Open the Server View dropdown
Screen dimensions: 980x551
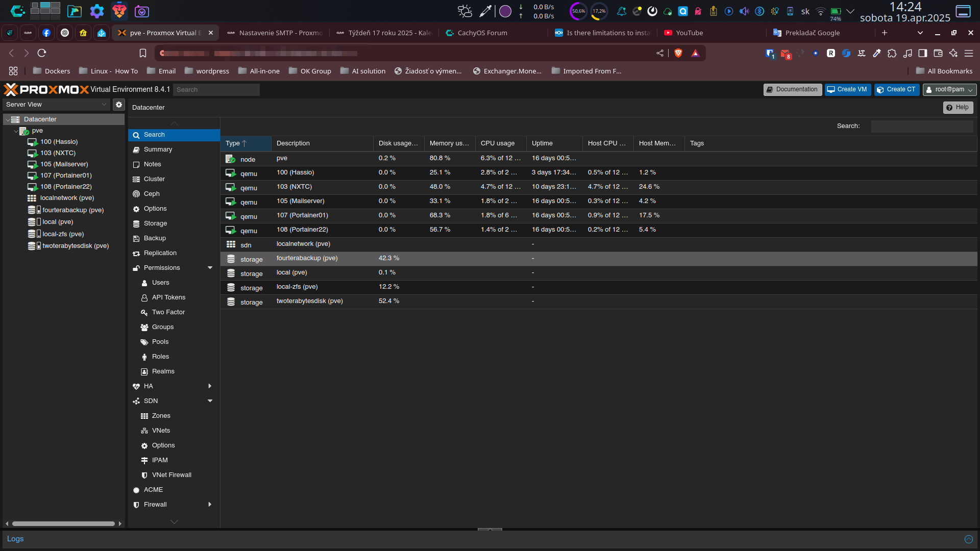point(104,105)
